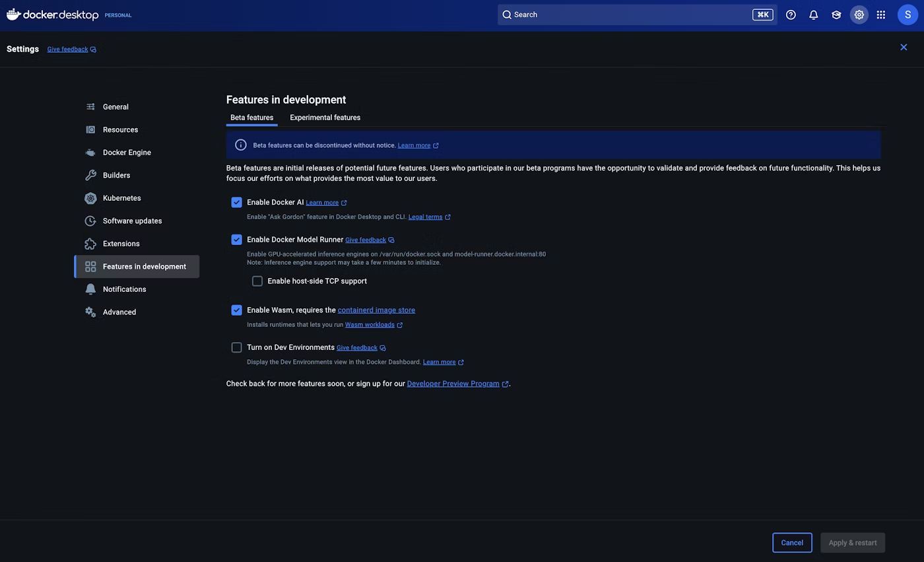Check Turn on Dev Environments checkbox

click(236, 347)
